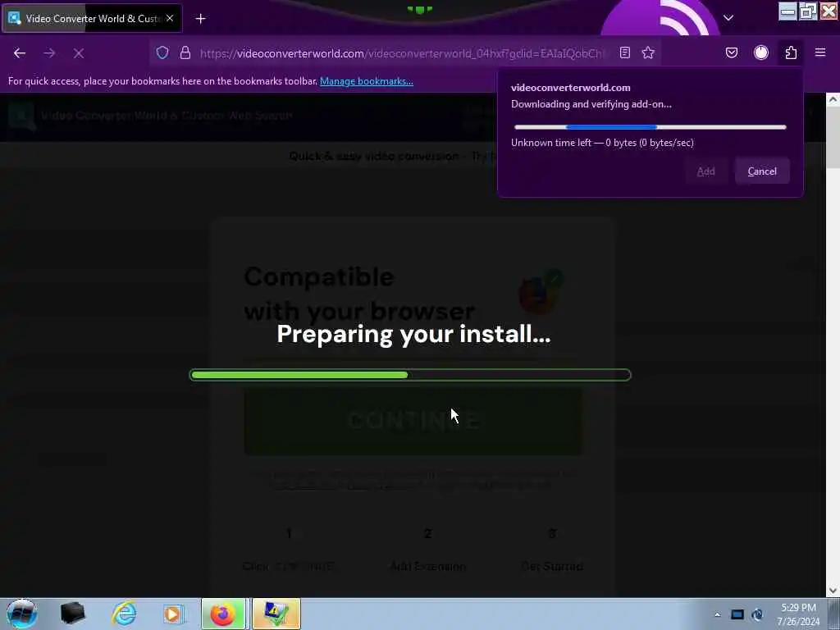This screenshot has width=840, height=630.
Task: Cancel the add-on download
Action: pyautogui.click(x=762, y=171)
